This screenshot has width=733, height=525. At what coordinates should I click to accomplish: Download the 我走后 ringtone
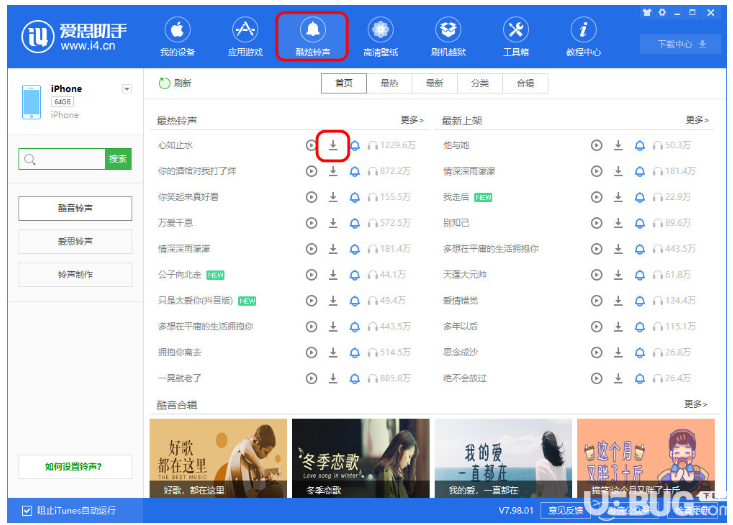click(x=618, y=197)
